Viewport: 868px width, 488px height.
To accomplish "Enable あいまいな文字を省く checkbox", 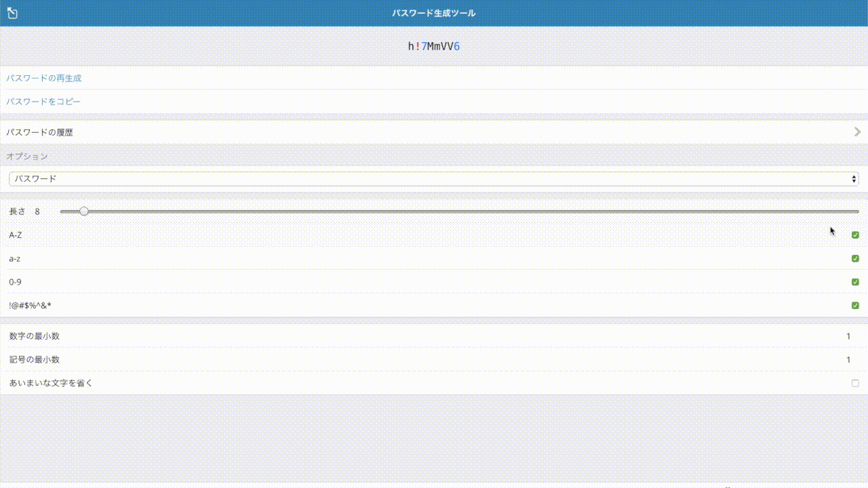I will coord(855,383).
